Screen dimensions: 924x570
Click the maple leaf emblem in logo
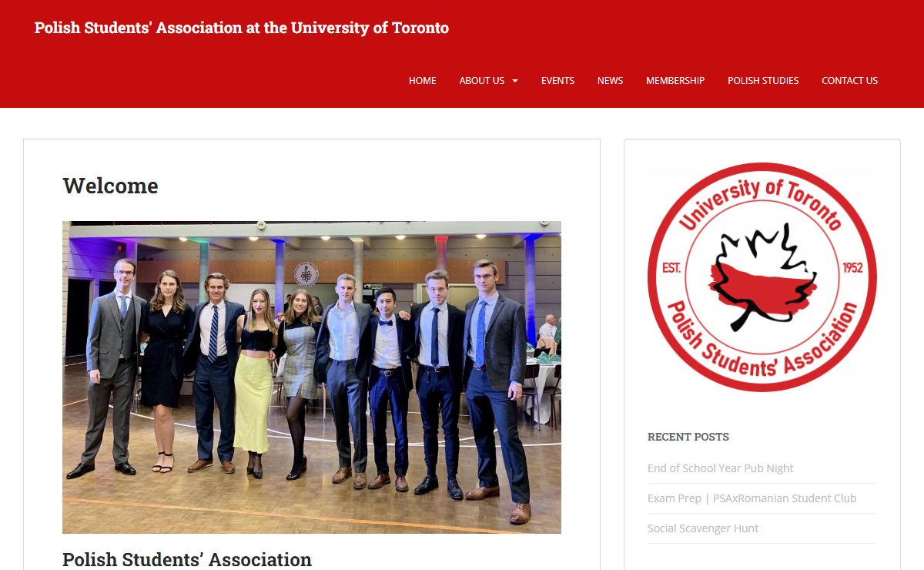click(763, 277)
